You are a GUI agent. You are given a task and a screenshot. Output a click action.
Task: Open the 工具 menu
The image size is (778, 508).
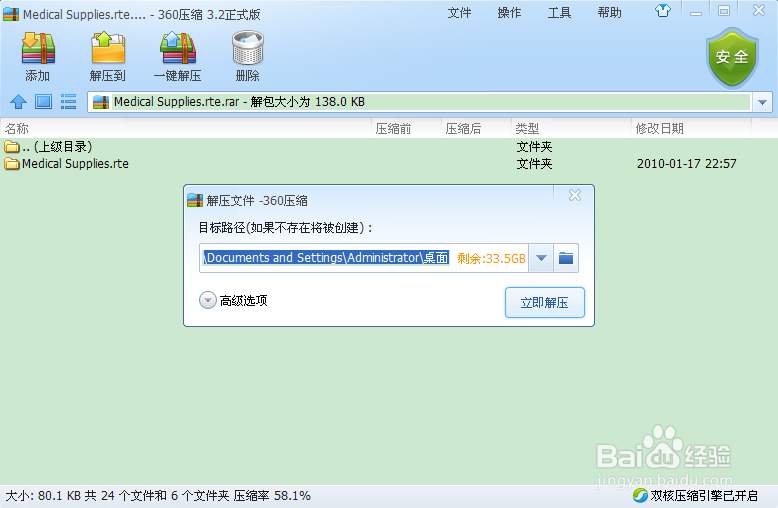[x=559, y=12]
